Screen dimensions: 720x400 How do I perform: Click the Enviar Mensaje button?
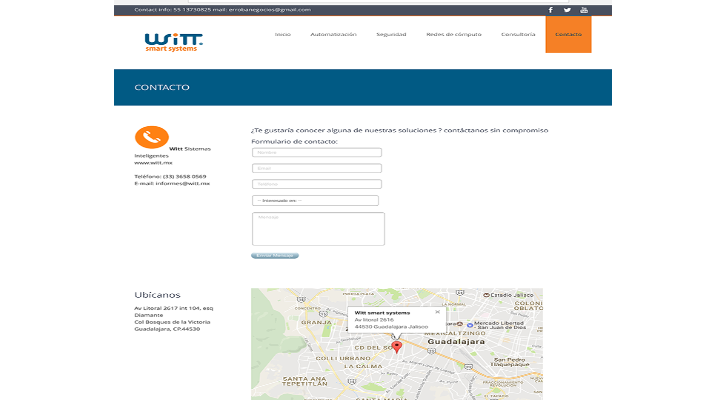pos(275,255)
